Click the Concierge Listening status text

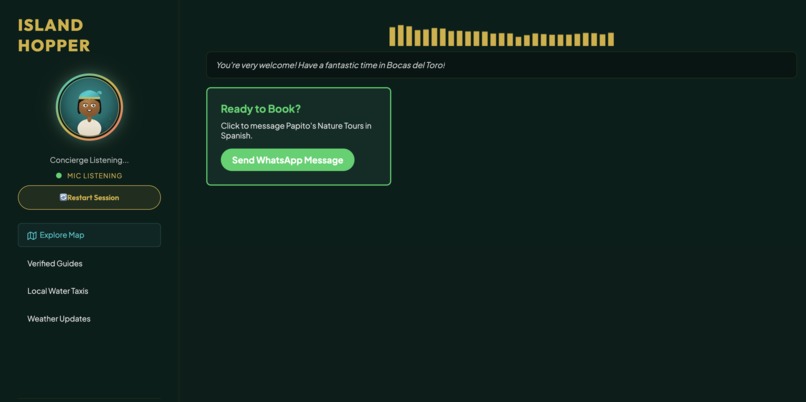coord(89,160)
